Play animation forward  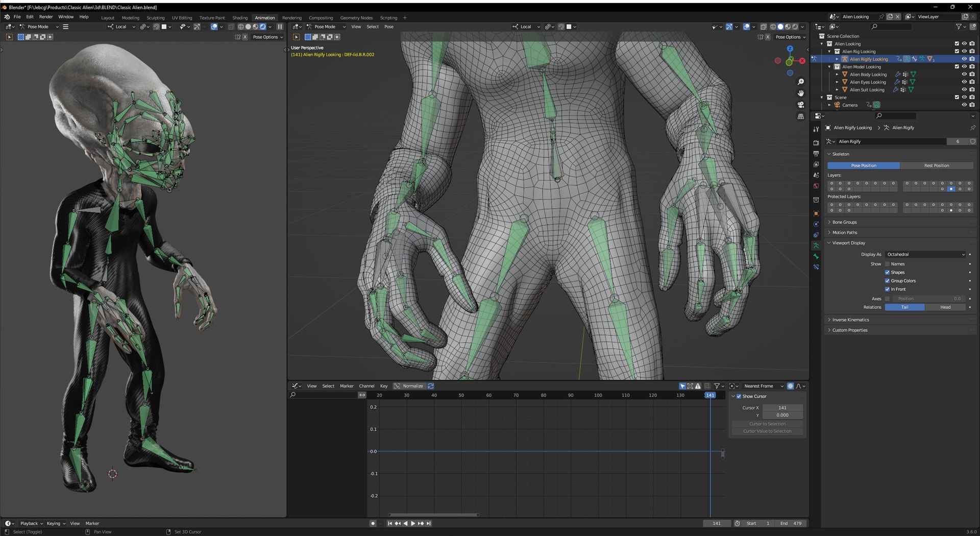point(413,523)
